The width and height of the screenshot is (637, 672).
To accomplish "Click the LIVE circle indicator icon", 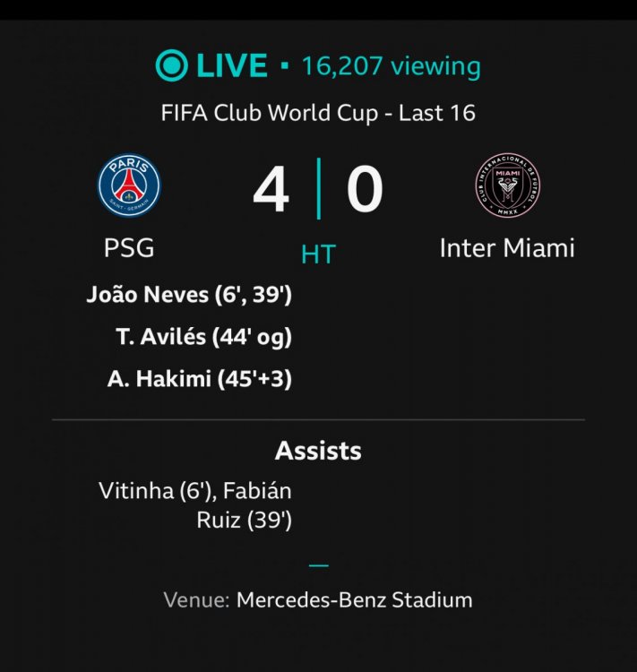I will 171,65.
